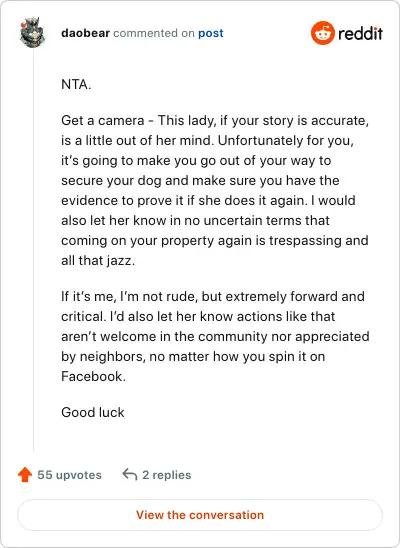Click the 'View the conversation' button
This screenshot has height=548, width=400.
(x=200, y=515)
